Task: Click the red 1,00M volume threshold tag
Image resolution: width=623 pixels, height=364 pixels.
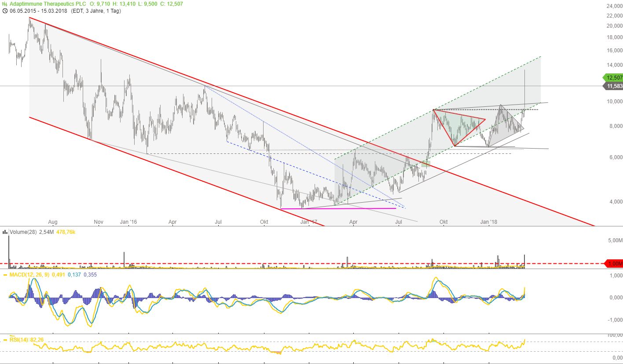Action: pos(614,264)
